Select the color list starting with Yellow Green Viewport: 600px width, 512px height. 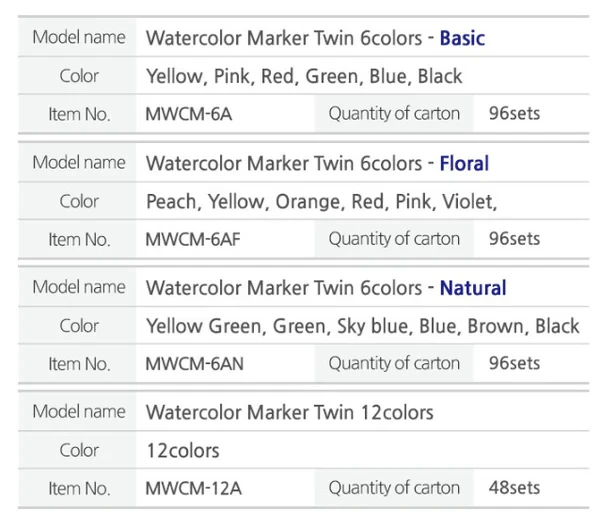click(362, 326)
